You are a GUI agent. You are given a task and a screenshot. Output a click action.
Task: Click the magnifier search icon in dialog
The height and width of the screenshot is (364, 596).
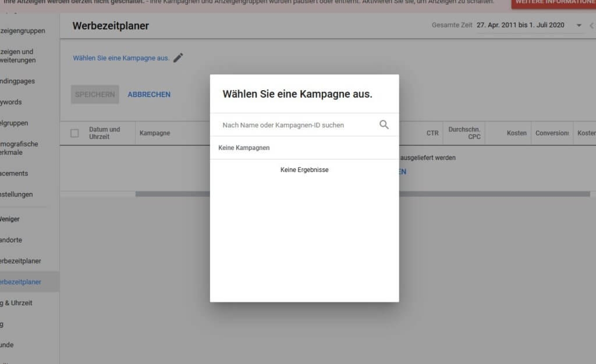tap(384, 124)
